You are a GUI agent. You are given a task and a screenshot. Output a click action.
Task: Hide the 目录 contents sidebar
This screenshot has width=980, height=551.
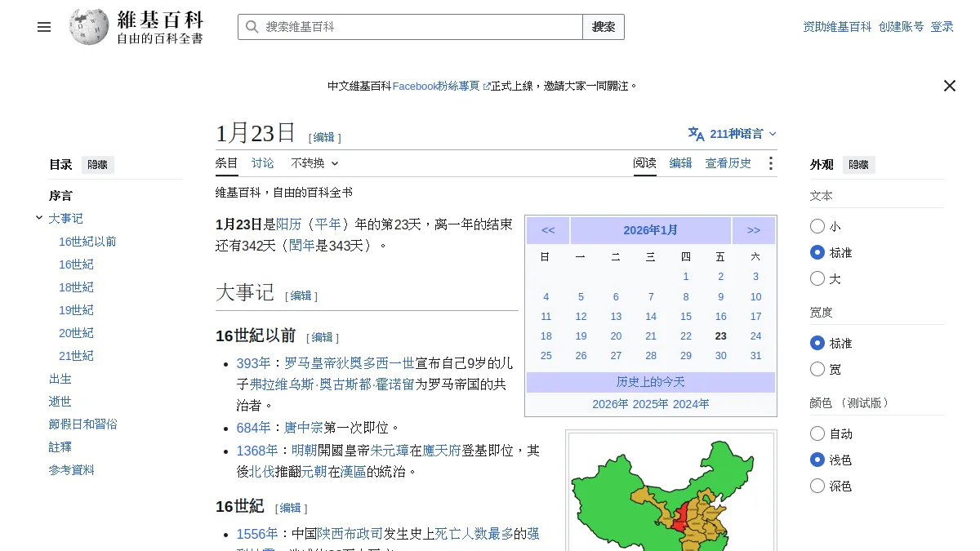pos(98,165)
